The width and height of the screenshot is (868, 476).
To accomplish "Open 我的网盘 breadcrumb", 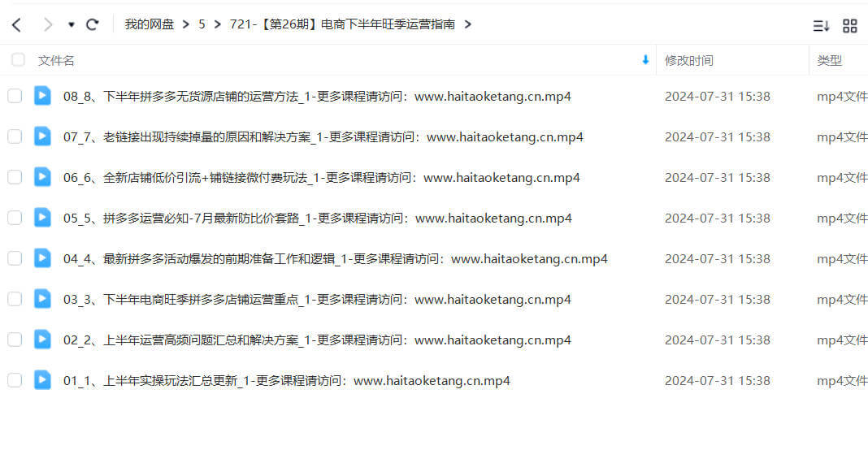I will 149,24.
